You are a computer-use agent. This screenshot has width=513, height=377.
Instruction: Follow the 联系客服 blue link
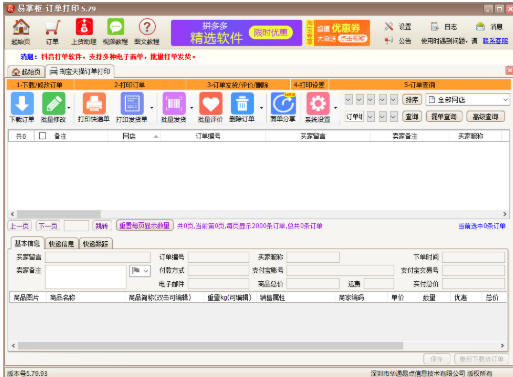(x=495, y=41)
